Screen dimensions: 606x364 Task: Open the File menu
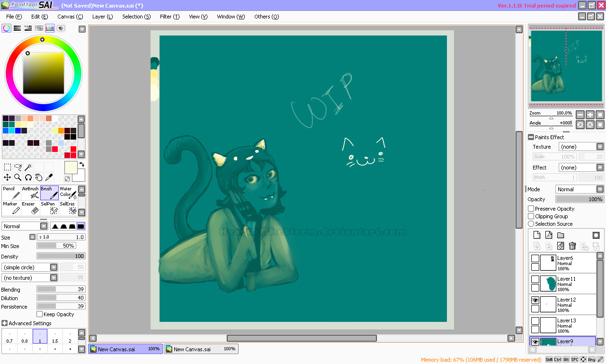(14, 17)
